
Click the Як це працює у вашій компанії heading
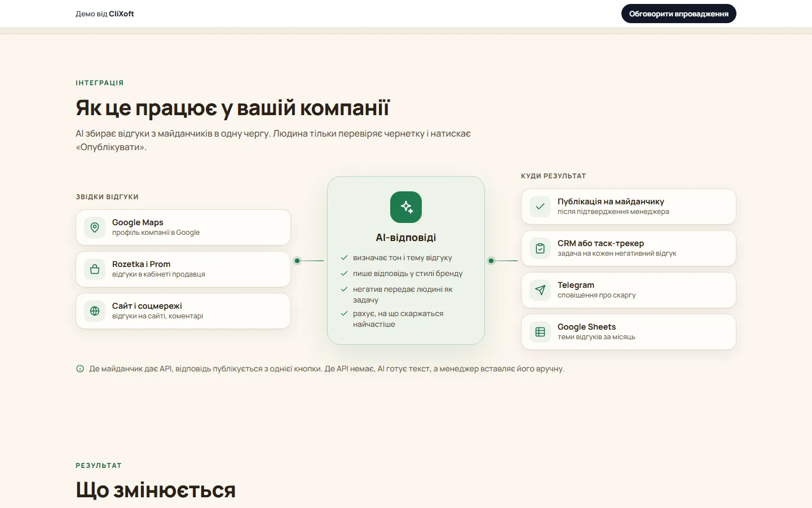[x=232, y=108]
